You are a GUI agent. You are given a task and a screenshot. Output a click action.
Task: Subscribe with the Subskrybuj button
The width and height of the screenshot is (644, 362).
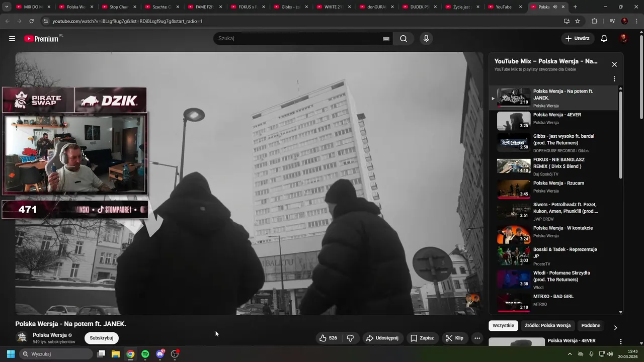point(102,338)
